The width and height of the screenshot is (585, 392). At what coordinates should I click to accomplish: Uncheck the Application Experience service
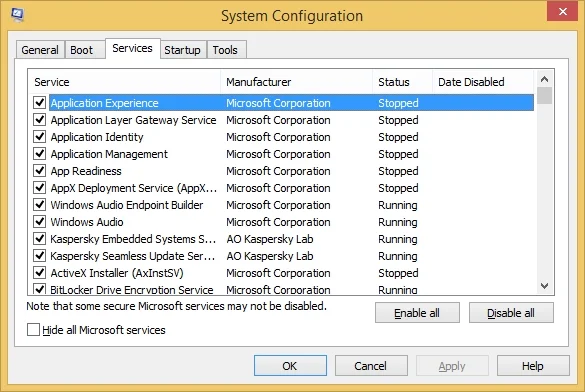click(x=40, y=102)
